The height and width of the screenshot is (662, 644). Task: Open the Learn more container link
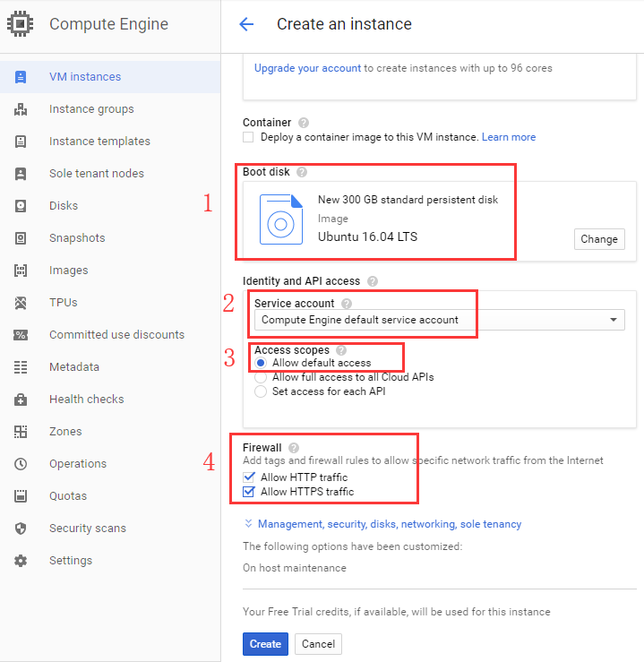click(509, 137)
